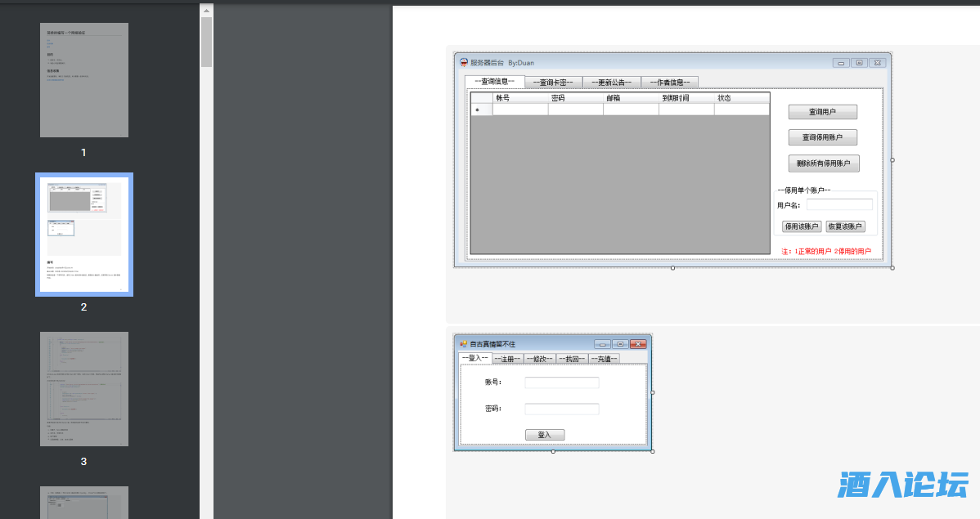Open page 1 thumbnail
Viewport: 980px width, 519px height.
[x=84, y=80]
